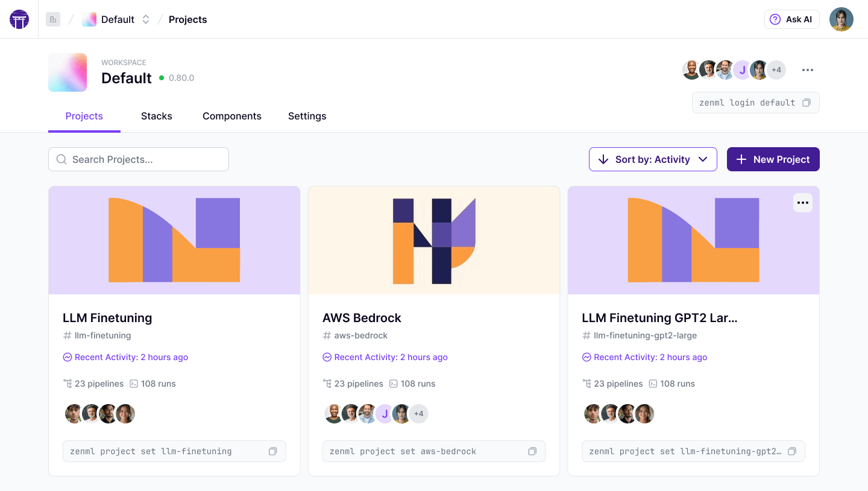Expand the Default workspace switcher
Screen dimensions: 868x491
coord(145,19)
